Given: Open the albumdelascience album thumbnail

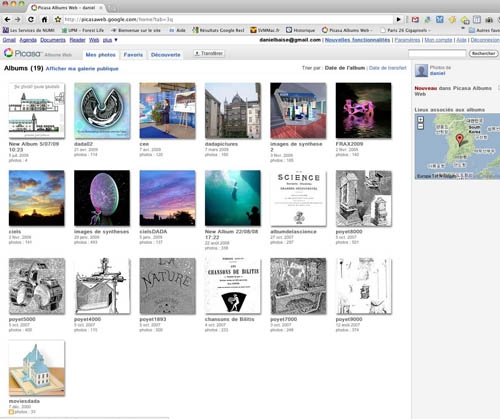Looking at the screenshot, I should pyautogui.click(x=298, y=198).
